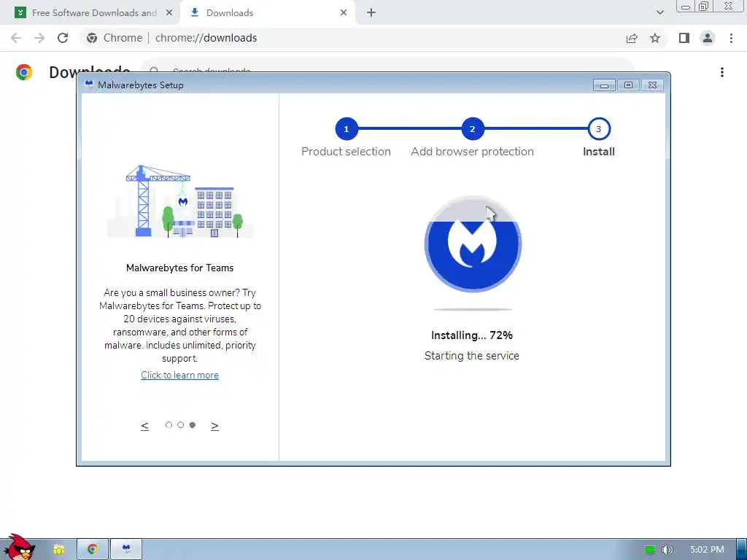Image resolution: width=747 pixels, height=560 pixels.
Task: Close the Free Software Downloads tab
Action: tap(169, 13)
